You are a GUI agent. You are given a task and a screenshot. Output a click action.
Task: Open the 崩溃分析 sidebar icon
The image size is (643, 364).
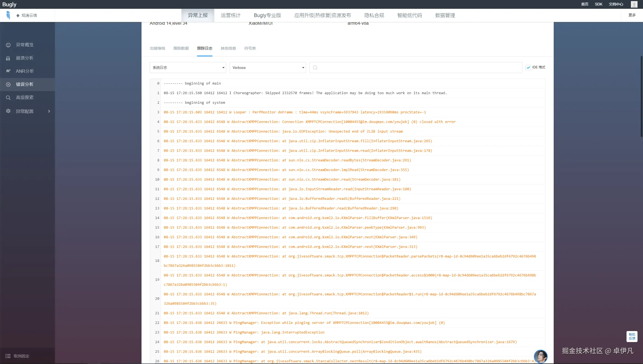pos(8,58)
